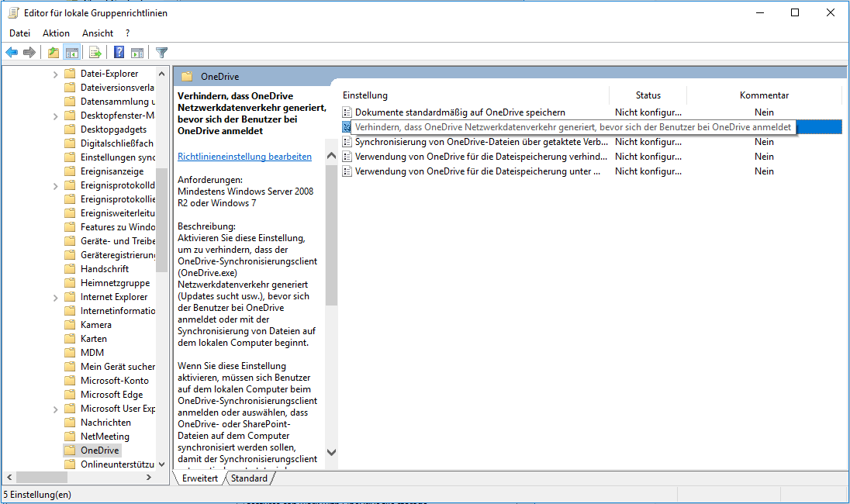Click the OneDrive header folder icon
Image resolution: width=850 pixels, height=504 pixels.
tap(187, 77)
